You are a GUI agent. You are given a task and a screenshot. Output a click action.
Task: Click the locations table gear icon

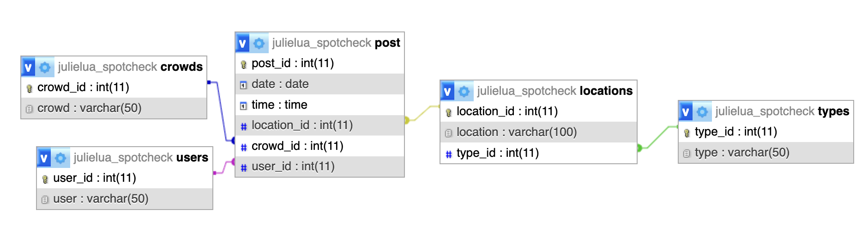tap(464, 91)
